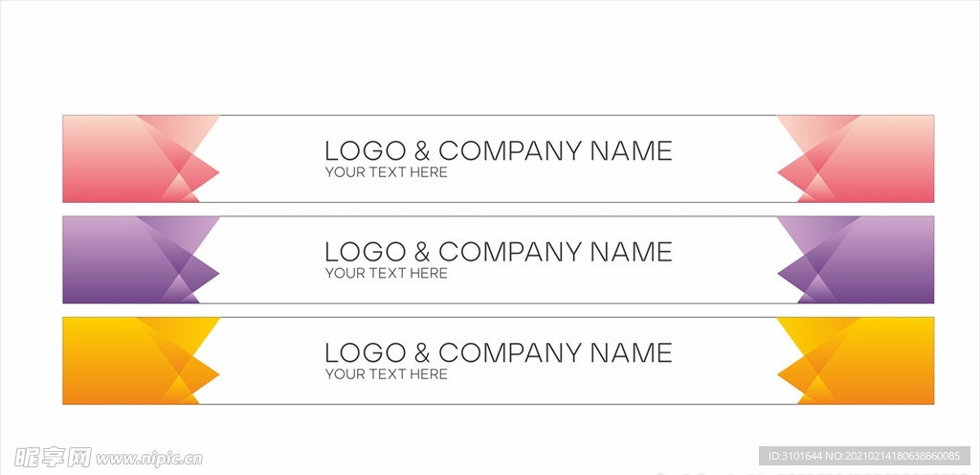The image size is (980, 475).
Task: Select the pink banner's LOGO & COMPANY NAME text
Action: point(498,151)
